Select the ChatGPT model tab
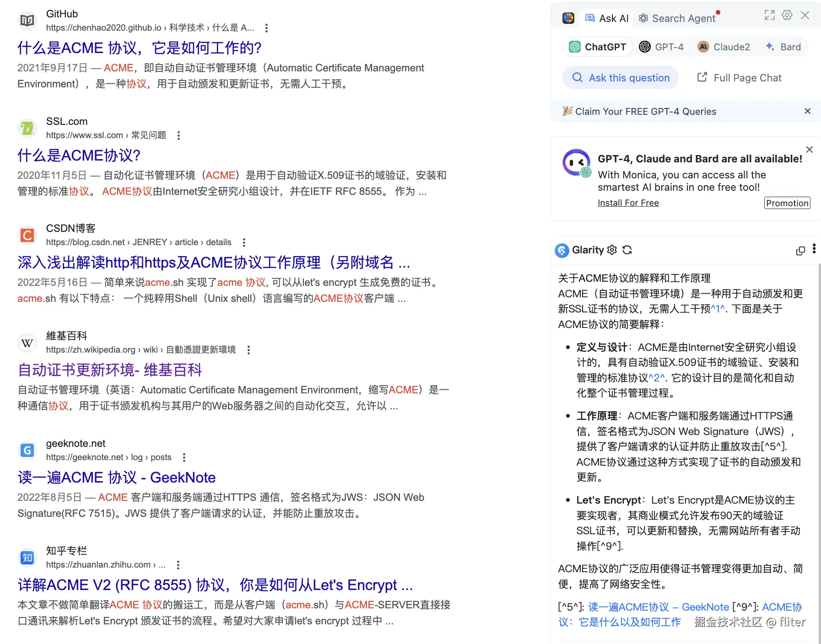This screenshot has height=644, width=821. coord(597,47)
